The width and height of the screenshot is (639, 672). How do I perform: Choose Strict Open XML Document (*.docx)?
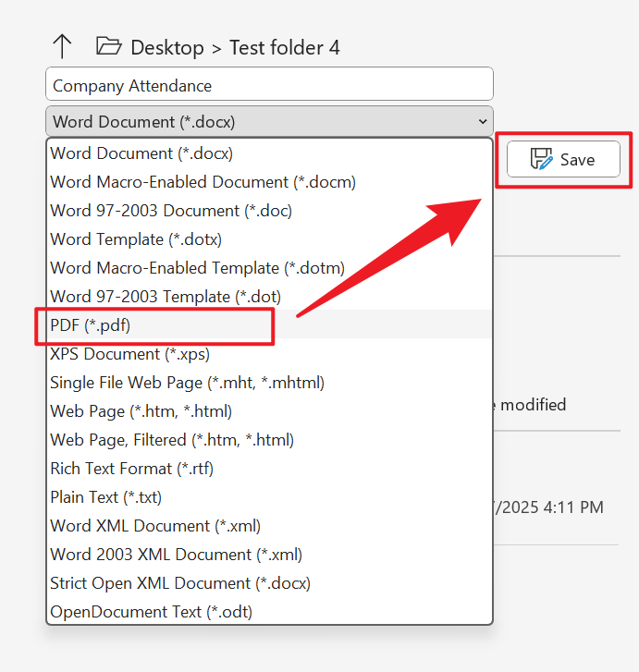coord(269,583)
